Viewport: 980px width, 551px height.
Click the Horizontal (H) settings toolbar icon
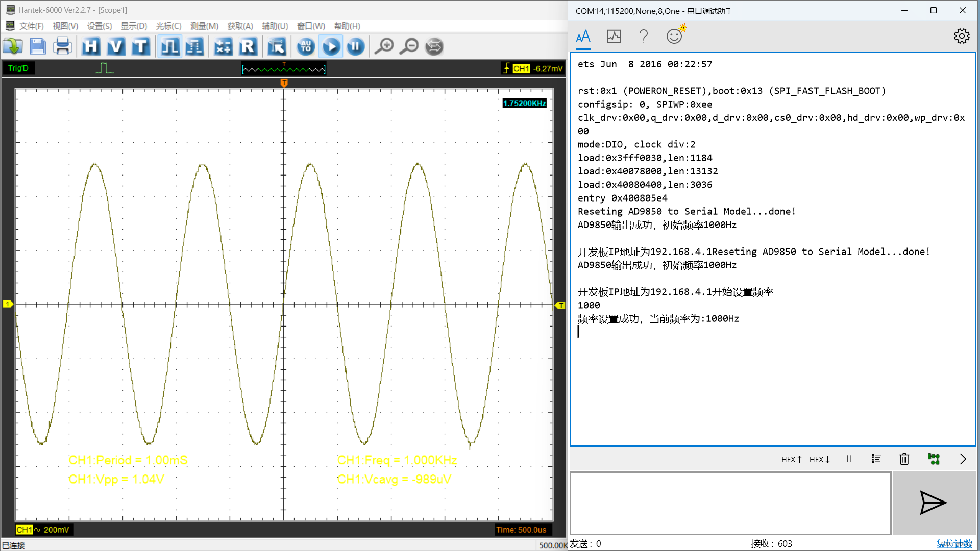91,47
